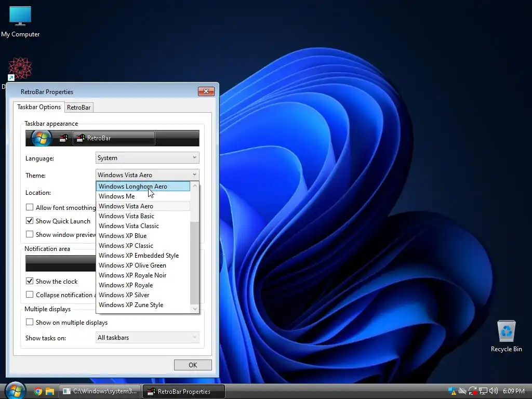
Task: Select the Windows XP Silver theme
Action: click(x=143, y=295)
